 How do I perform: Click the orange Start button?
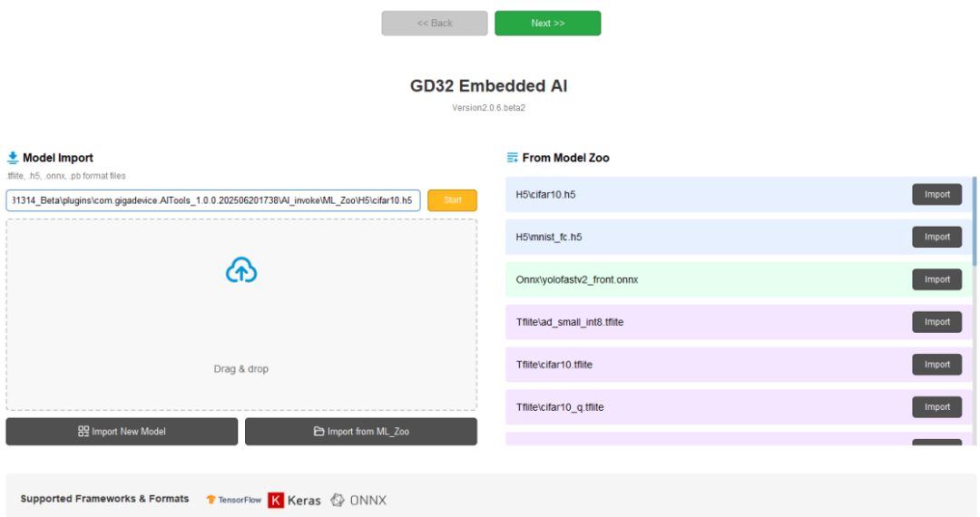[x=452, y=200]
